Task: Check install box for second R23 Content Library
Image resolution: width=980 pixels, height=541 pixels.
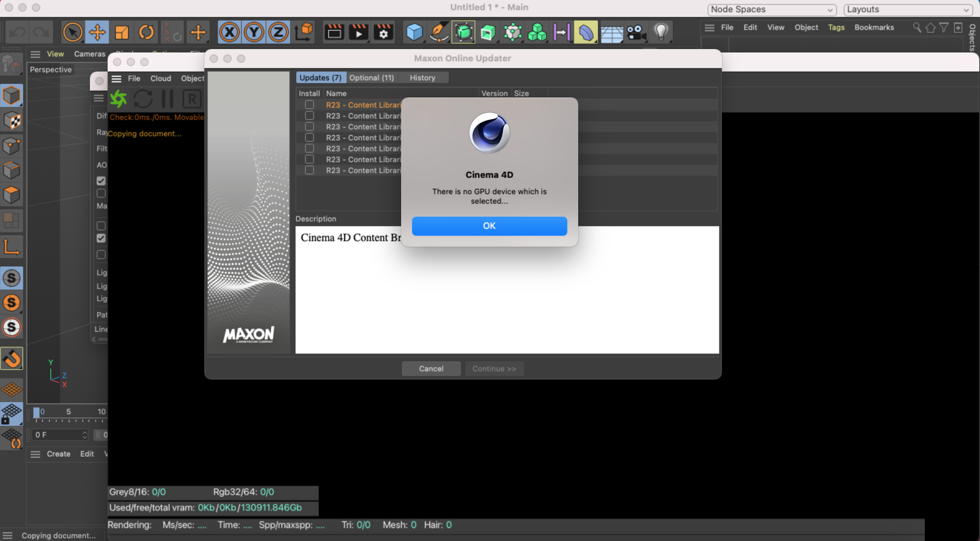Action: [309, 116]
